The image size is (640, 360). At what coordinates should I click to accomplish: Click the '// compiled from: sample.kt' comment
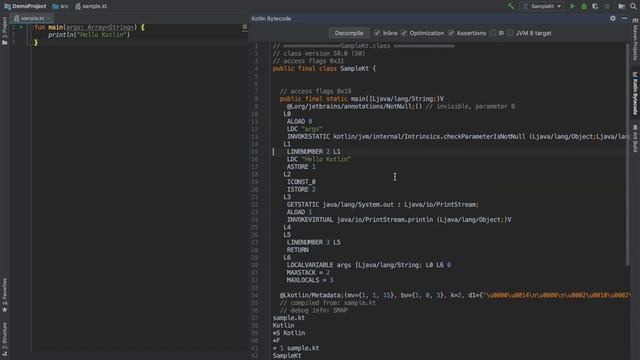pyautogui.click(x=328, y=303)
